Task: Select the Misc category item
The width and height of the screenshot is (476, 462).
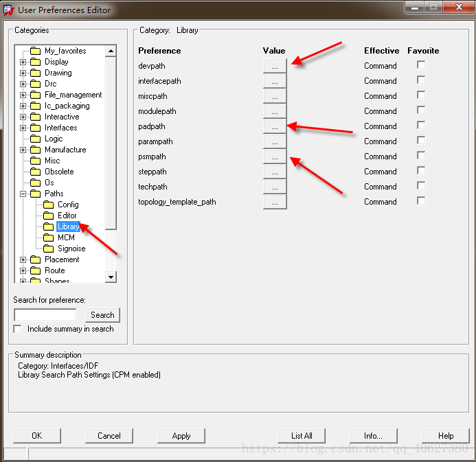Action: coord(54,161)
